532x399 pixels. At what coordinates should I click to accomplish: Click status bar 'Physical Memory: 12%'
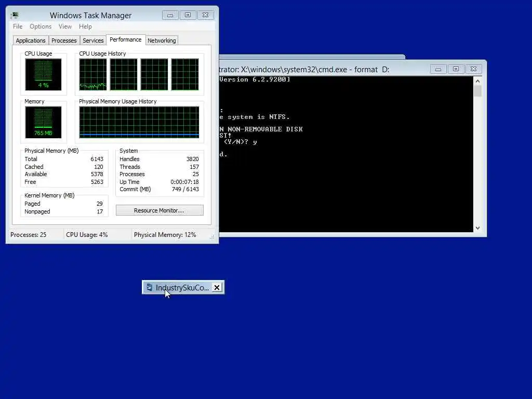pyautogui.click(x=165, y=235)
